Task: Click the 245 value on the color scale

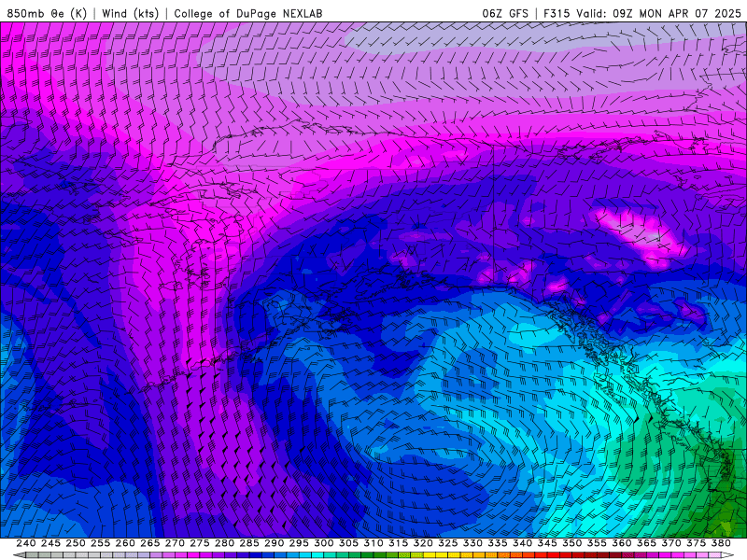Action: tap(50, 543)
